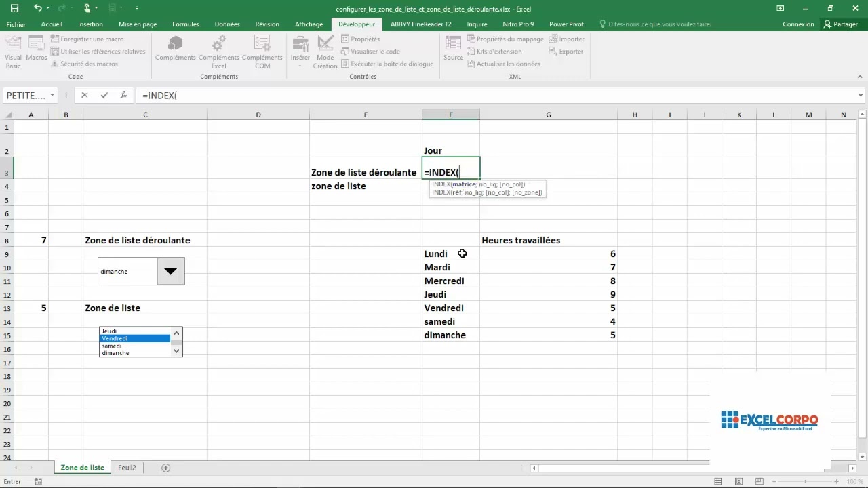Switch to the Formules tab

(x=186, y=24)
